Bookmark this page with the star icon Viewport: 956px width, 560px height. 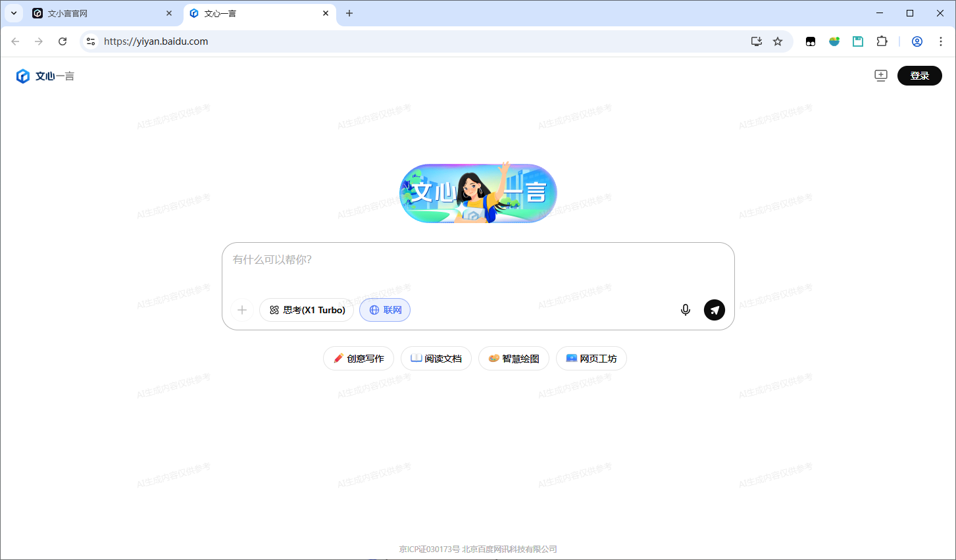click(778, 41)
